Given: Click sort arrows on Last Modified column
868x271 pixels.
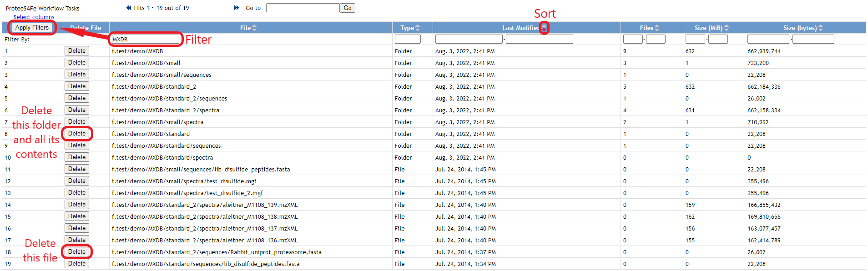Looking at the screenshot, I should click(x=544, y=28).
